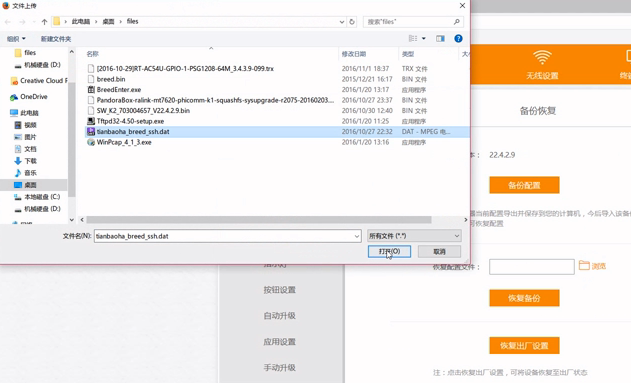
Task: Click the 恢复配置文件 path field
Action: click(x=532, y=266)
